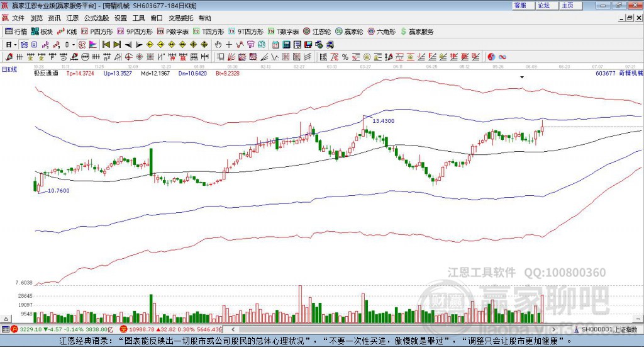
Task: Click the 13.4300 high price label
Action: tap(383, 121)
